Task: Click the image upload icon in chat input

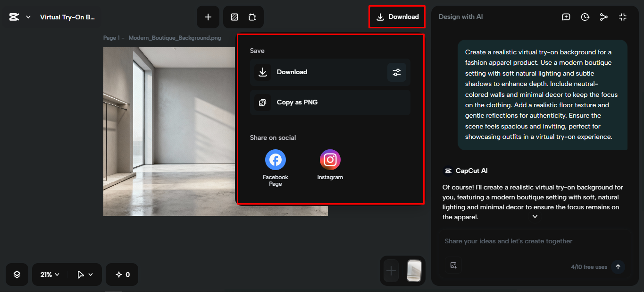Action: pos(453,266)
